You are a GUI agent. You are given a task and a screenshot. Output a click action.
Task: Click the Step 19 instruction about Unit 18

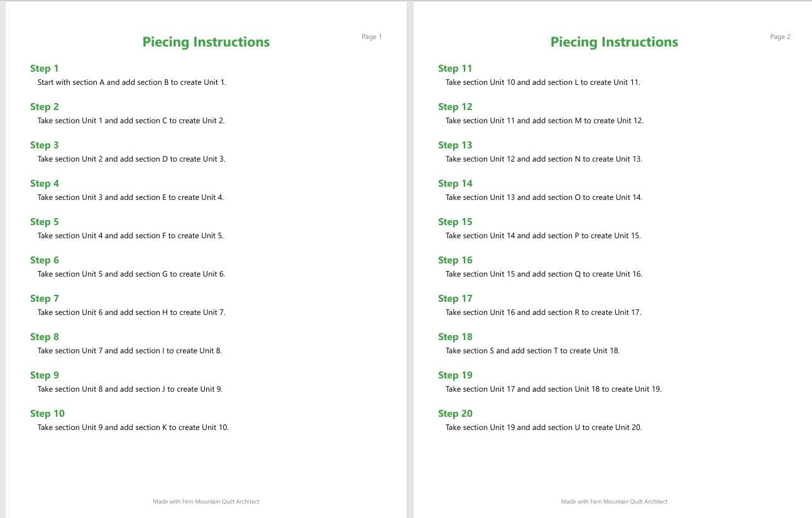coord(554,389)
